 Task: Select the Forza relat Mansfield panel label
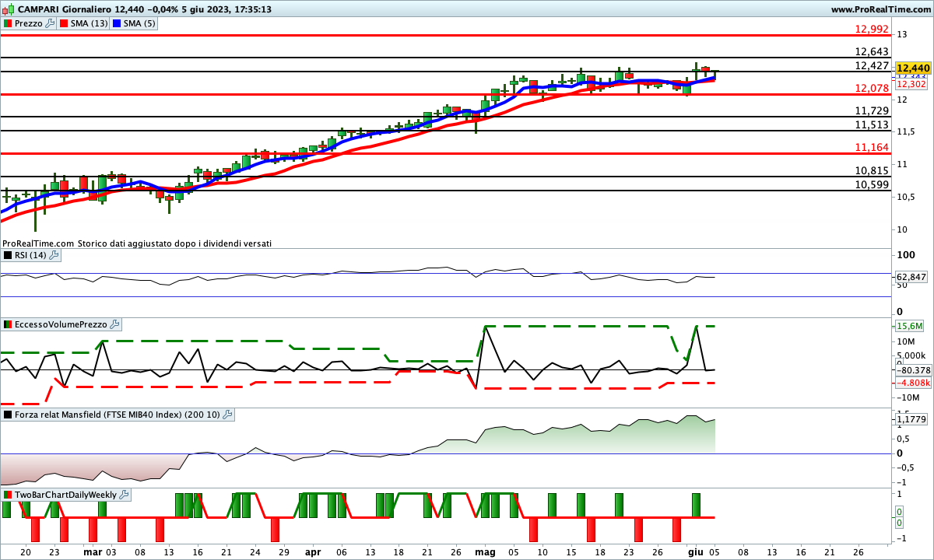coord(118,415)
